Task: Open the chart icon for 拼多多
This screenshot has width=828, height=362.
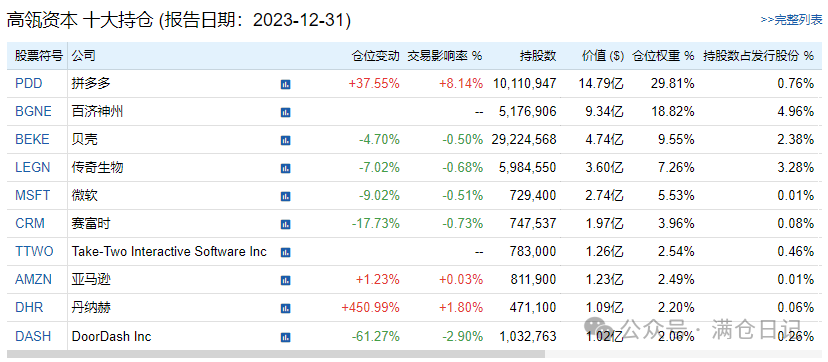Action: (x=285, y=84)
